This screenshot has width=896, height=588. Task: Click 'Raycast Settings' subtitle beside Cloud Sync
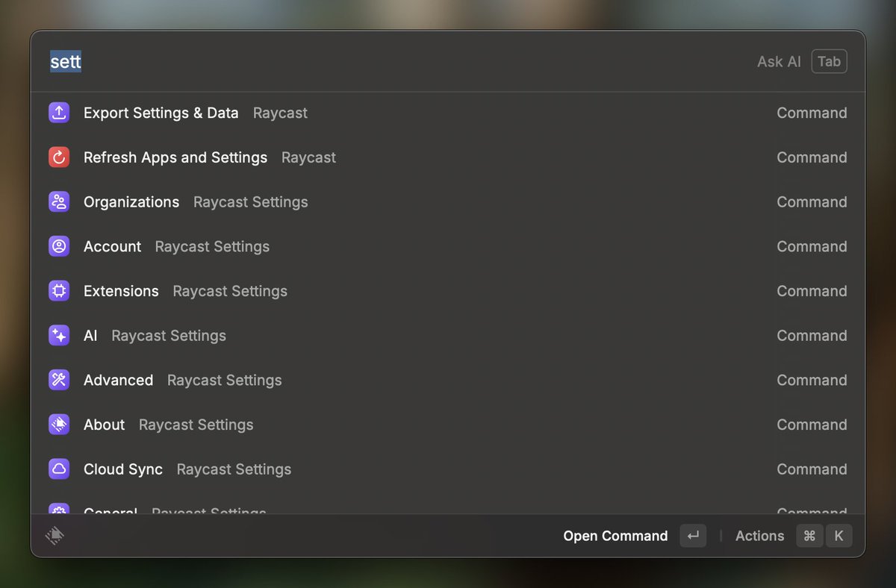click(234, 469)
